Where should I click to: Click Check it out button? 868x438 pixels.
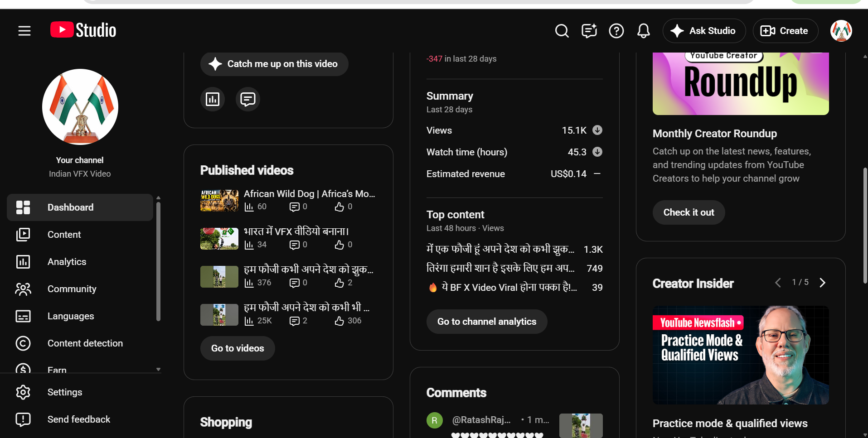click(689, 212)
